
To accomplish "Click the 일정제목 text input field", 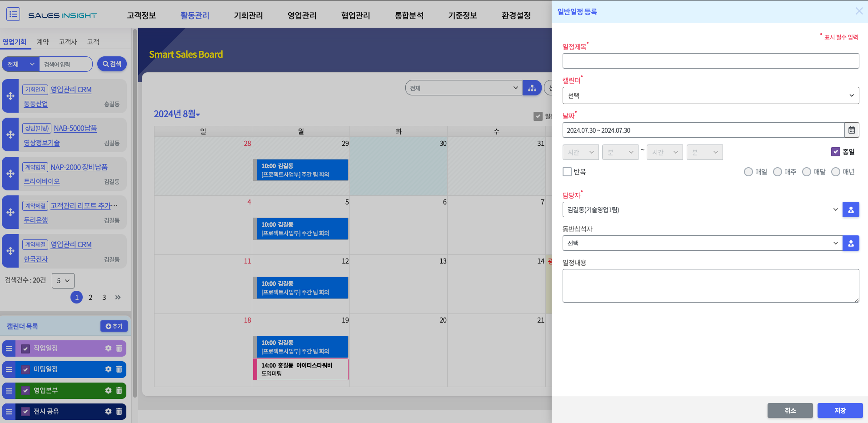I will [710, 61].
